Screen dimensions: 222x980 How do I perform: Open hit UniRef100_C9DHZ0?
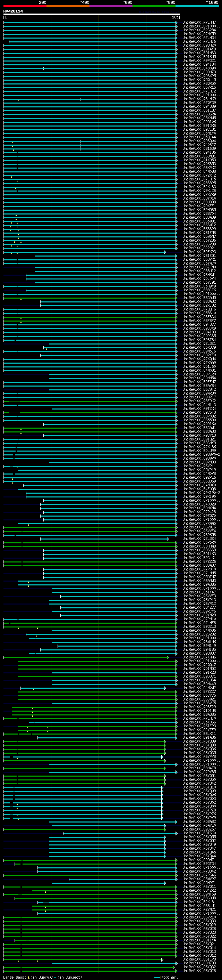(x=199, y=45)
